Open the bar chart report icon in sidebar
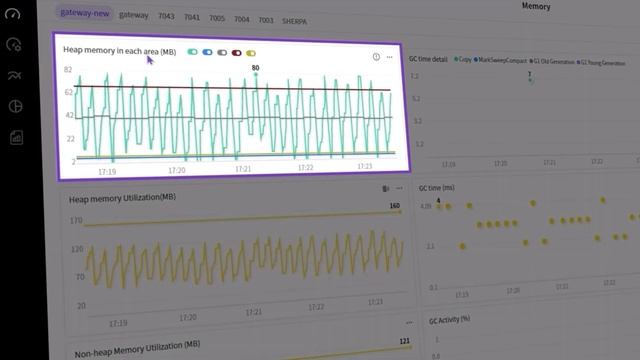Screen dimensions: 640x360 pyautogui.click(x=16, y=138)
